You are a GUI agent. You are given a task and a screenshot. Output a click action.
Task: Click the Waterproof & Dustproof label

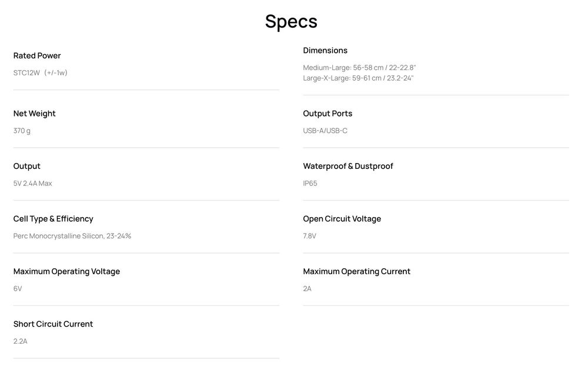[x=348, y=167]
